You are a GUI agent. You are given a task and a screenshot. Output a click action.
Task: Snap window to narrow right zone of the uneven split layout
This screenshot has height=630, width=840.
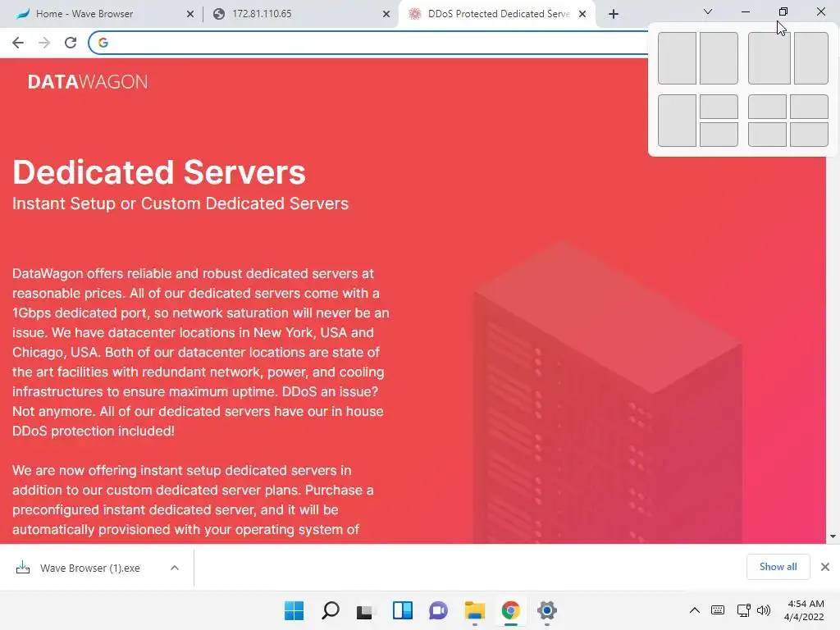pos(811,58)
